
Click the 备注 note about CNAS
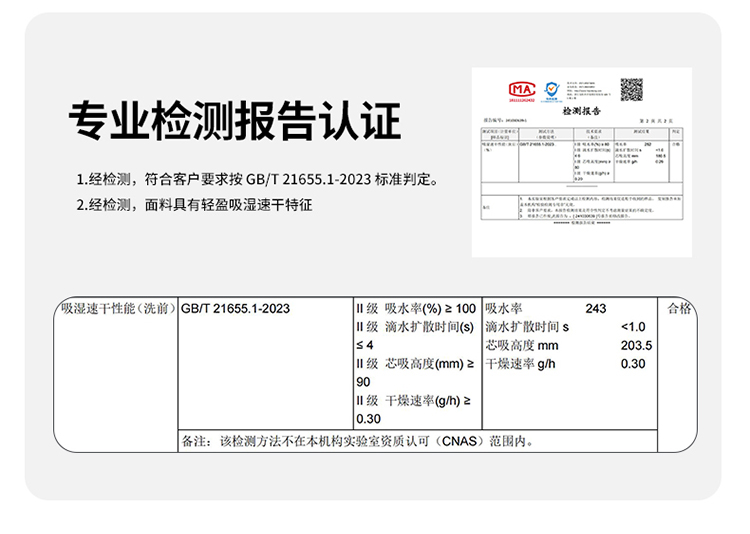tap(358, 441)
